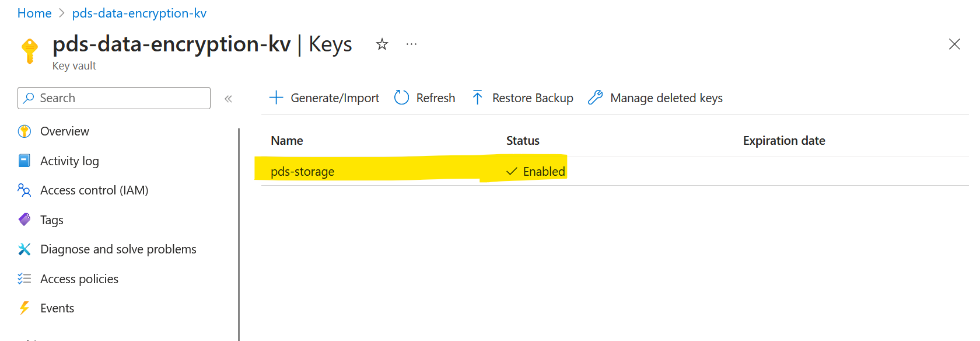Image resolution: width=980 pixels, height=341 pixels.
Task: Open the pds-storage key
Action: [x=303, y=171]
